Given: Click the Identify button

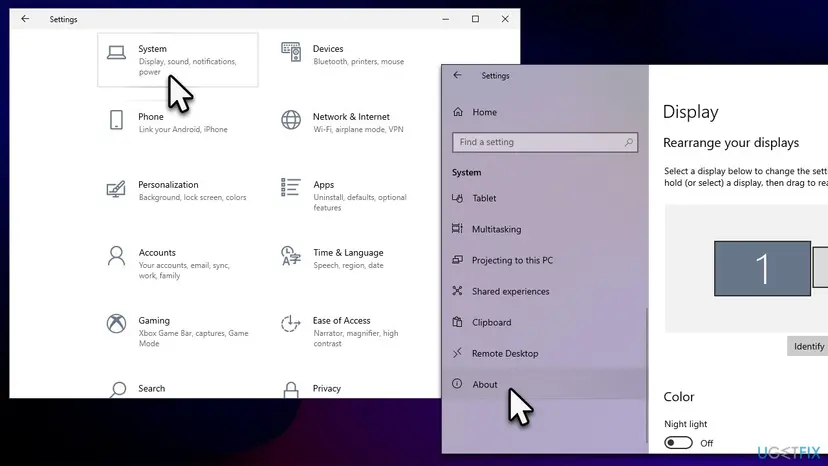Looking at the screenshot, I should pyautogui.click(x=808, y=346).
